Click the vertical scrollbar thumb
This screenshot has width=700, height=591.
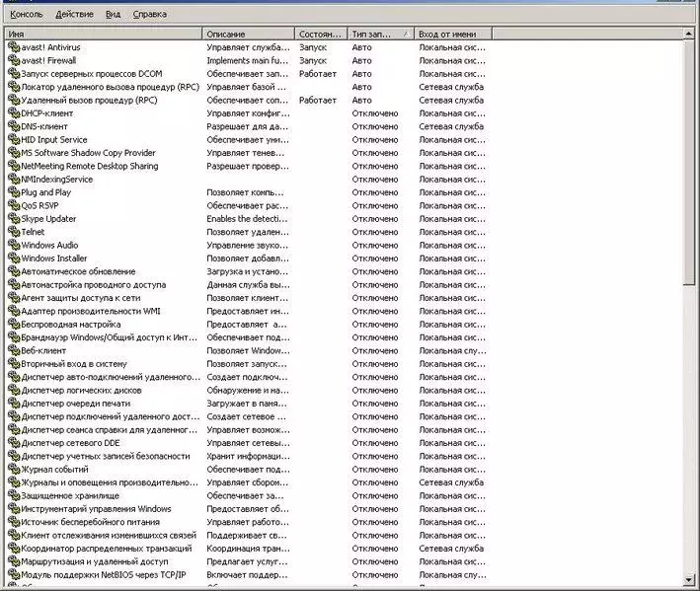tap(689, 162)
